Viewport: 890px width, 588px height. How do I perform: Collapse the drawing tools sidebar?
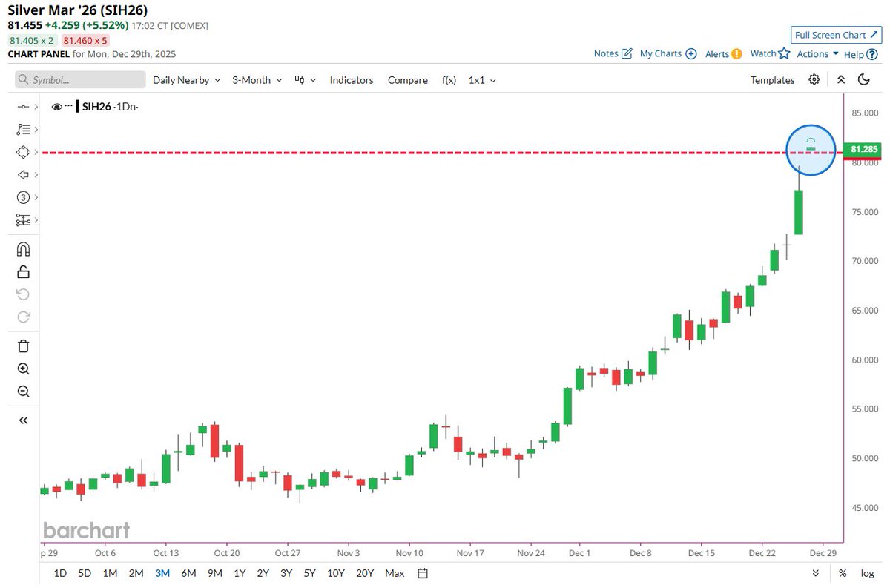tap(23, 420)
